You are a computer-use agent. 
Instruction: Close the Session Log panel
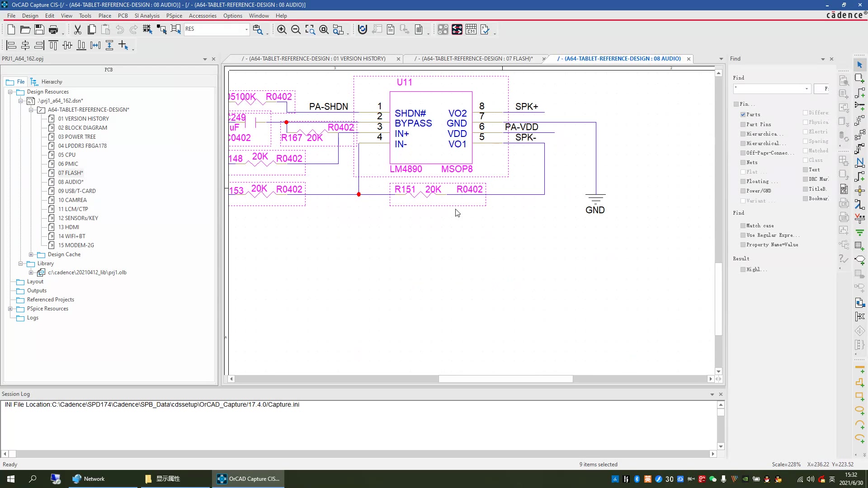pyautogui.click(x=721, y=394)
